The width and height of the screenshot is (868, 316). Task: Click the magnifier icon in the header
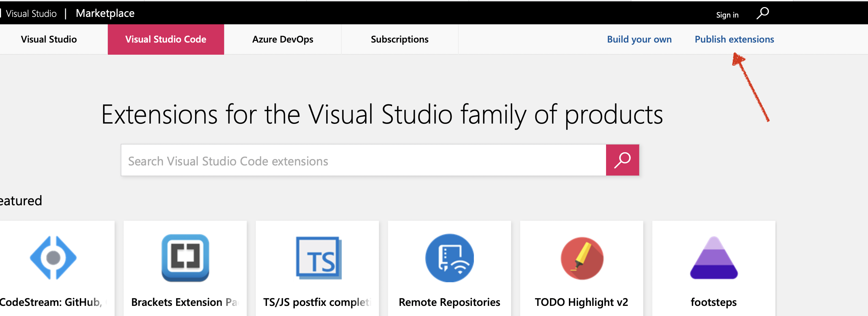(x=763, y=14)
